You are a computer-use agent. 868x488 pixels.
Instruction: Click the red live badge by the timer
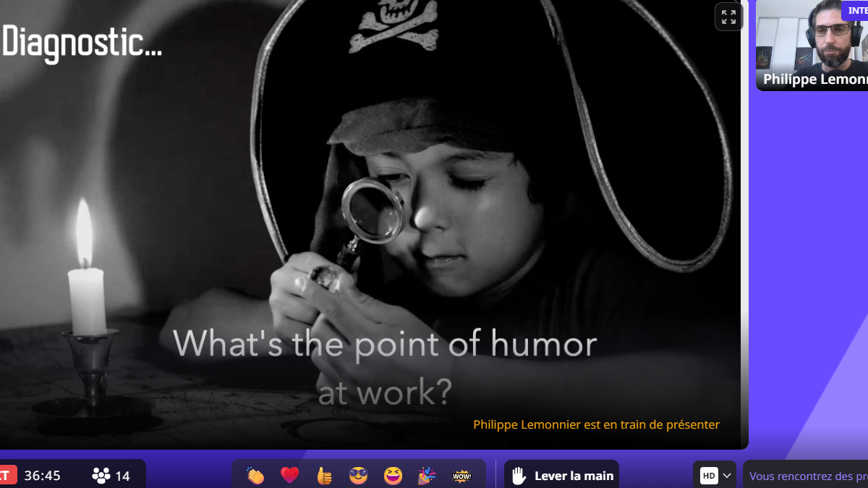click(6, 476)
